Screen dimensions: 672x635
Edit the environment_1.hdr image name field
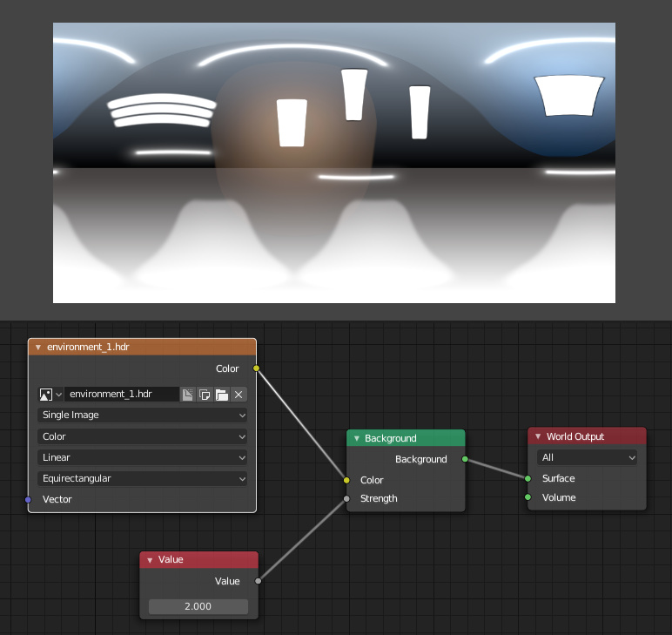[122, 394]
